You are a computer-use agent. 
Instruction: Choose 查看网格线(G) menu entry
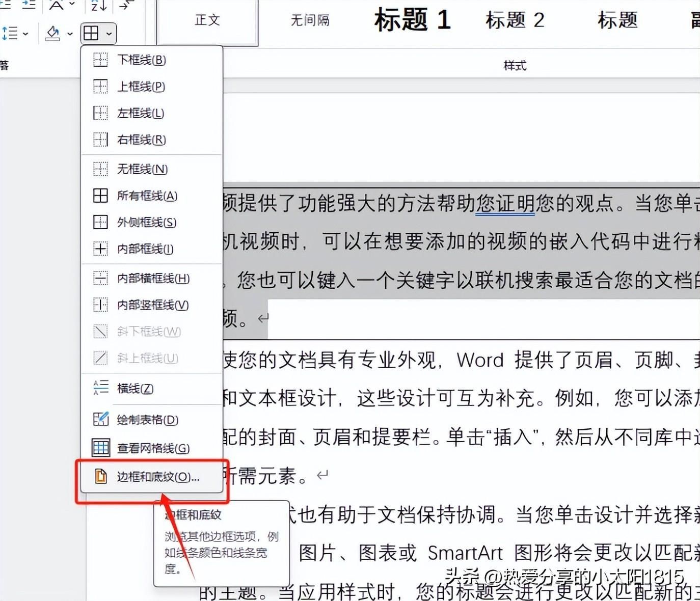click(x=152, y=448)
